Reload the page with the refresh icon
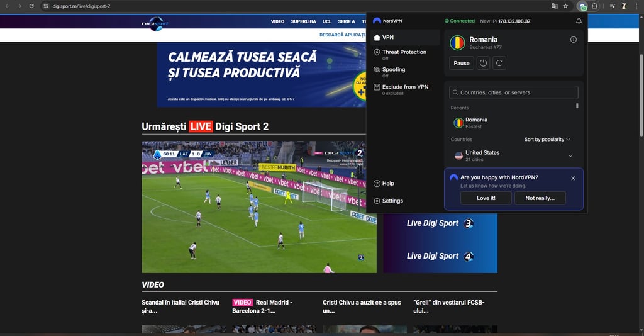This screenshot has height=336, width=644. click(x=31, y=6)
